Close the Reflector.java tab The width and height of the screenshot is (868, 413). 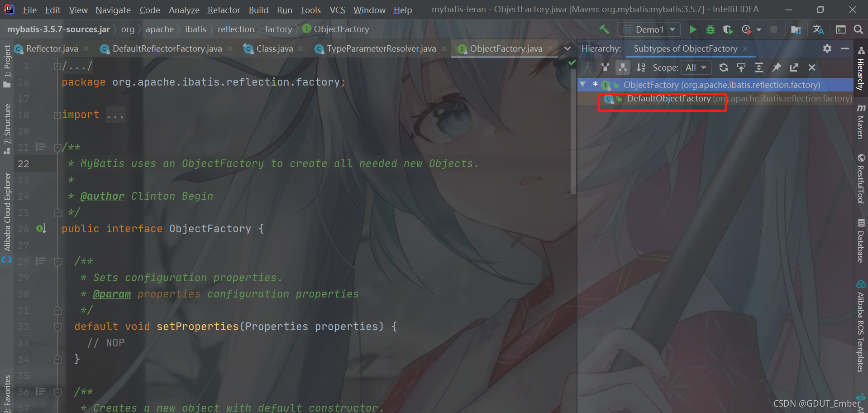86,48
